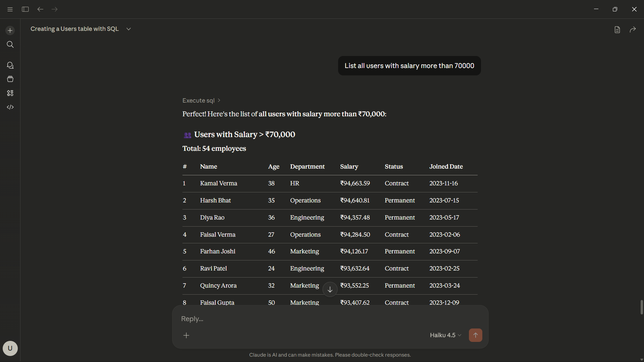644x362 pixels.
Task: Open search in the sidebar
Action: tap(10, 44)
